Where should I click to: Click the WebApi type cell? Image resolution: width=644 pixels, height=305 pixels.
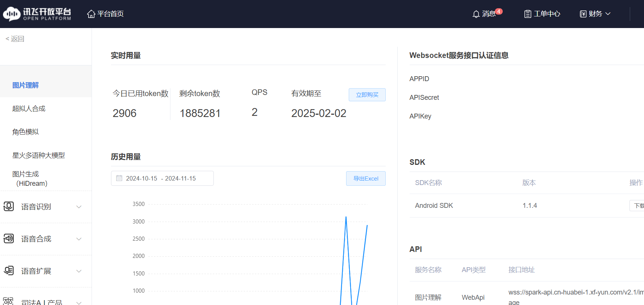pyautogui.click(x=473, y=298)
